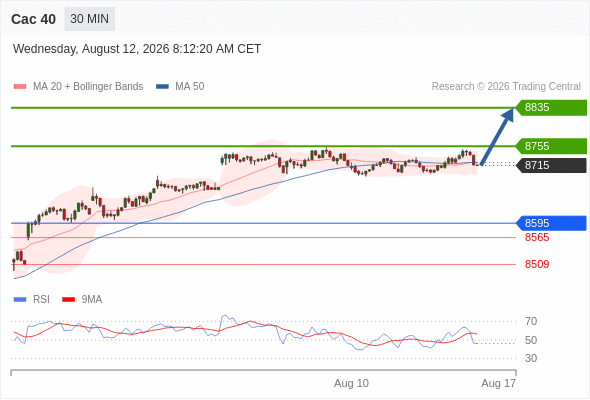The image size is (590, 400).
Task: Click the RSI 30 level label
Action: [531, 358]
